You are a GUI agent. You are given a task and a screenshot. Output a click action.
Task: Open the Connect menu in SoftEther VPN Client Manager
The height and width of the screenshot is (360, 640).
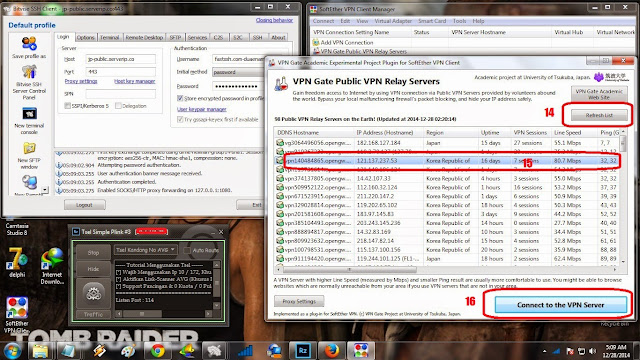click(323, 21)
